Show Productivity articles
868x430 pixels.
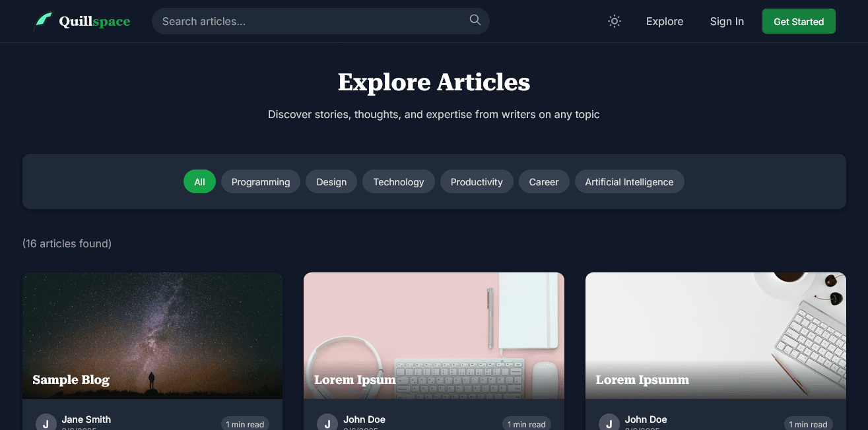[x=477, y=182]
